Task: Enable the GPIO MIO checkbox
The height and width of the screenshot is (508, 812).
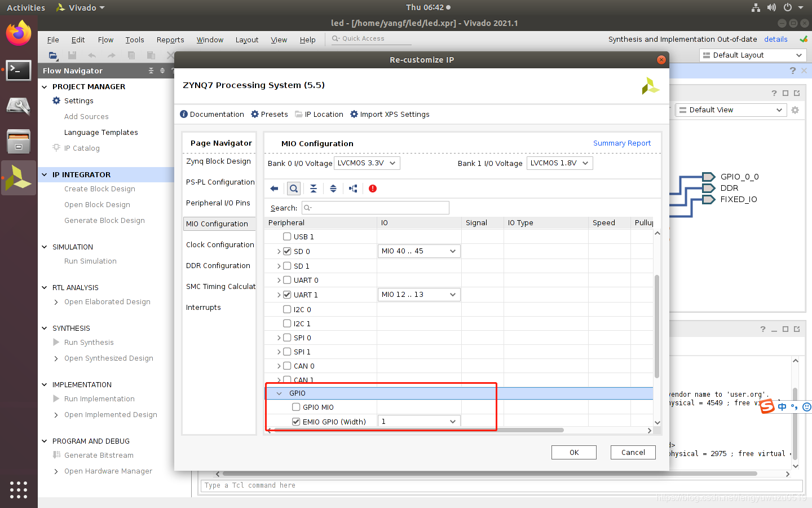Action: point(296,406)
